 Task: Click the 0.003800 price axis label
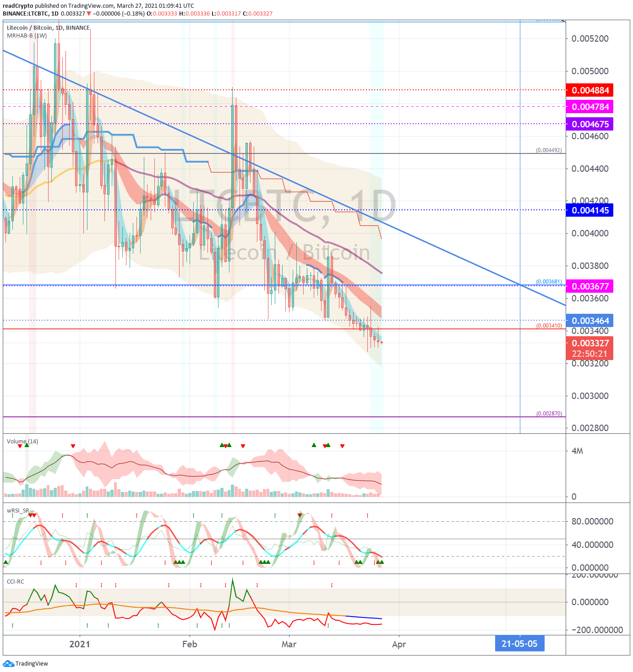tap(590, 266)
